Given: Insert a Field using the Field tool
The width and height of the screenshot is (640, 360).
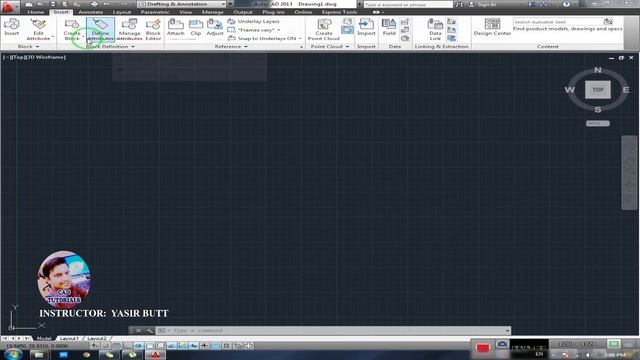Looking at the screenshot, I should click(x=389, y=27).
